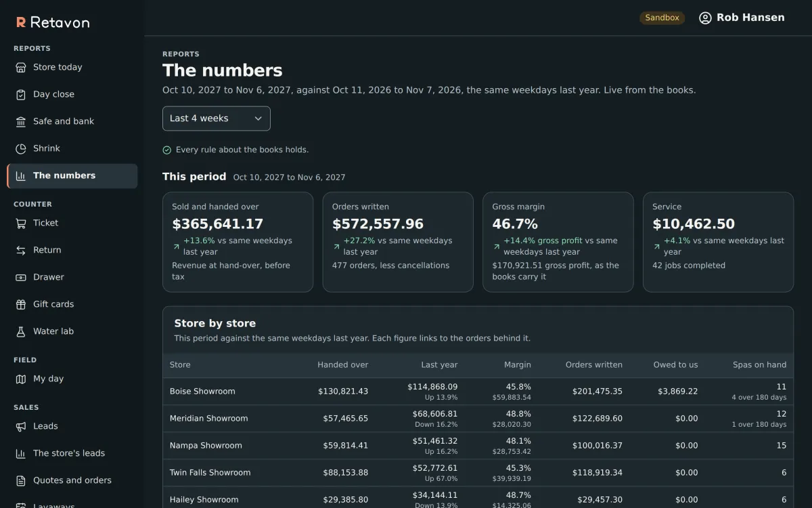812x508 pixels.
Task: Click the $572,557.96 orders written total
Action: point(378,224)
